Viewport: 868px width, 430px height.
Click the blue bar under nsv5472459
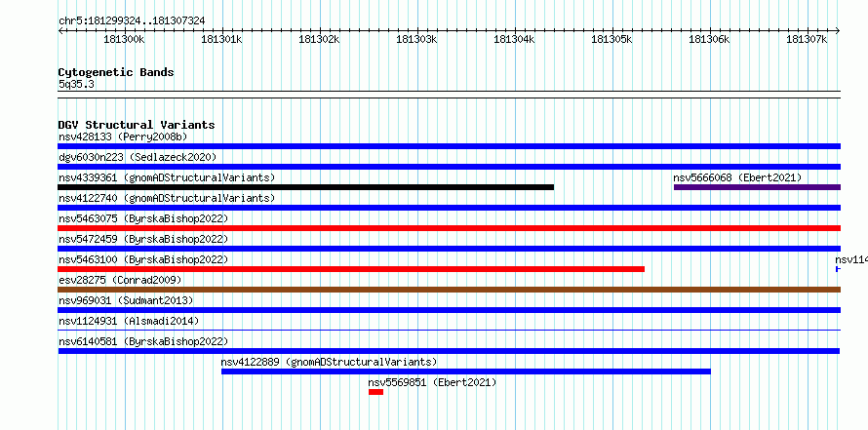pyautogui.click(x=449, y=249)
